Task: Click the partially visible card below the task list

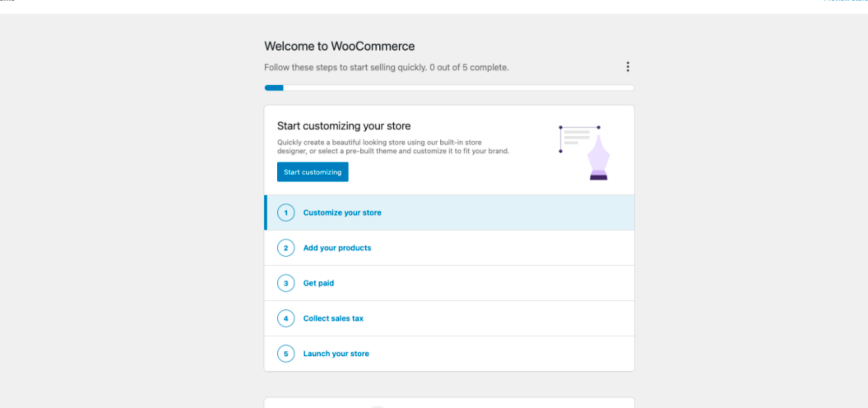Action: [x=449, y=403]
